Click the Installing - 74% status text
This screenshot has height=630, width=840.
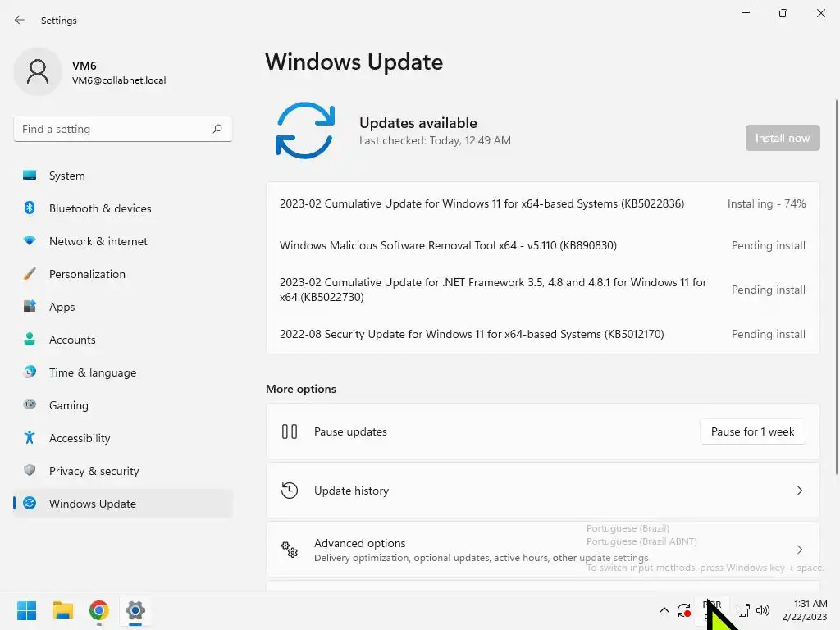pyautogui.click(x=766, y=203)
